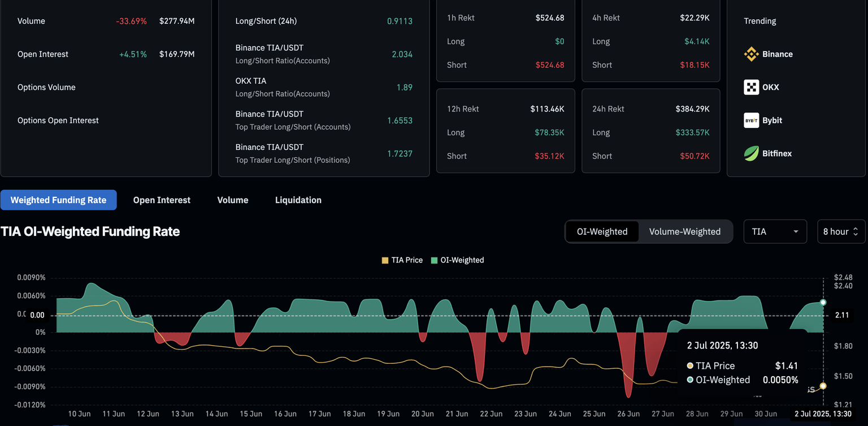Click the Weighted Funding Rate tab
The width and height of the screenshot is (868, 426).
tap(58, 200)
